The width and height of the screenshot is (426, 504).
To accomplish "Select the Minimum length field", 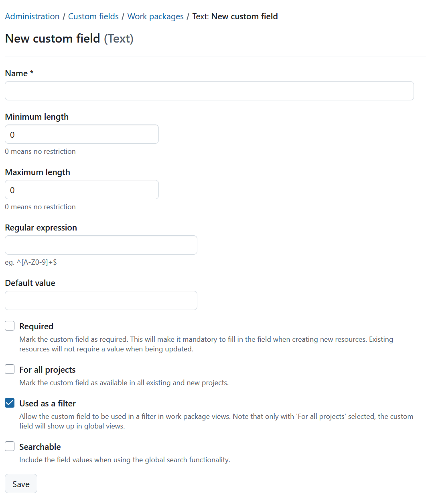I will [81, 134].
